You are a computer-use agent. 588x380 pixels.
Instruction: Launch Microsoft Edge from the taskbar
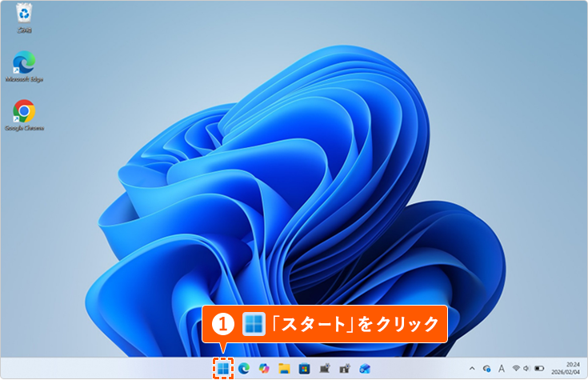243,368
